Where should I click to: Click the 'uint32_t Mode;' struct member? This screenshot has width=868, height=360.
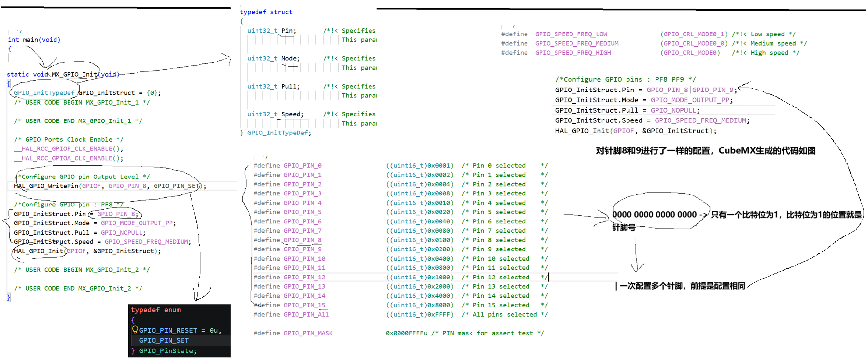tap(273, 58)
